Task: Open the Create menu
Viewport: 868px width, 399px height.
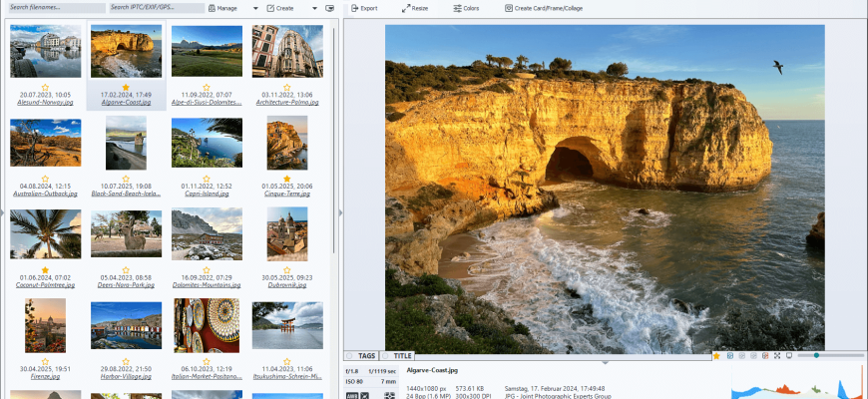Action: click(280, 8)
